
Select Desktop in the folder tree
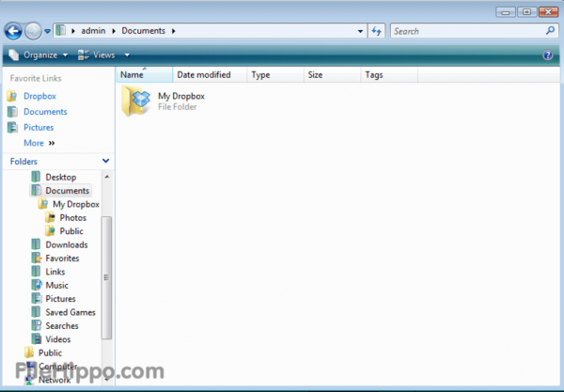point(61,178)
